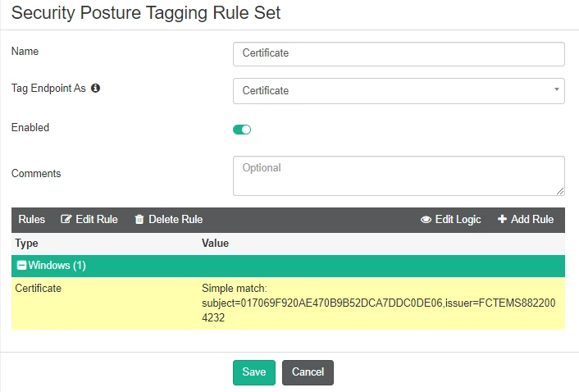Image resolution: width=579 pixels, height=392 pixels.
Task: Click the Add Rule plus icon
Action: (x=502, y=219)
